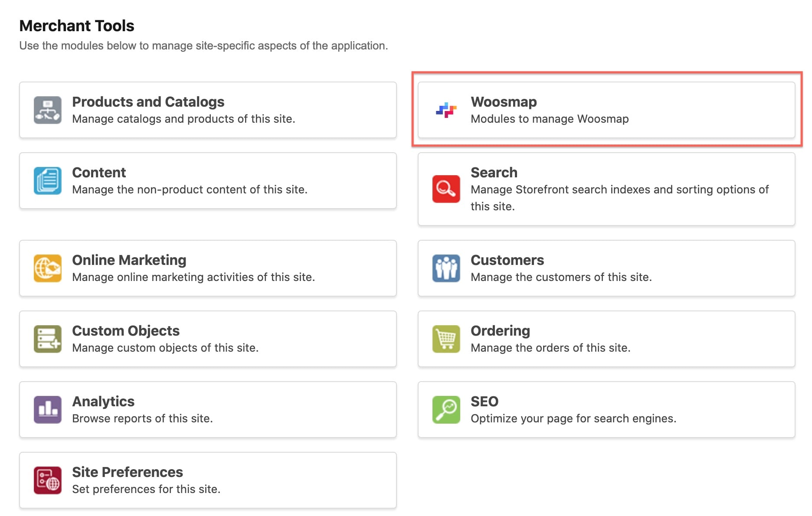Screen dimensions: 812x516
Task: Click the green Custom Objects icon
Action: tap(48, 339)
